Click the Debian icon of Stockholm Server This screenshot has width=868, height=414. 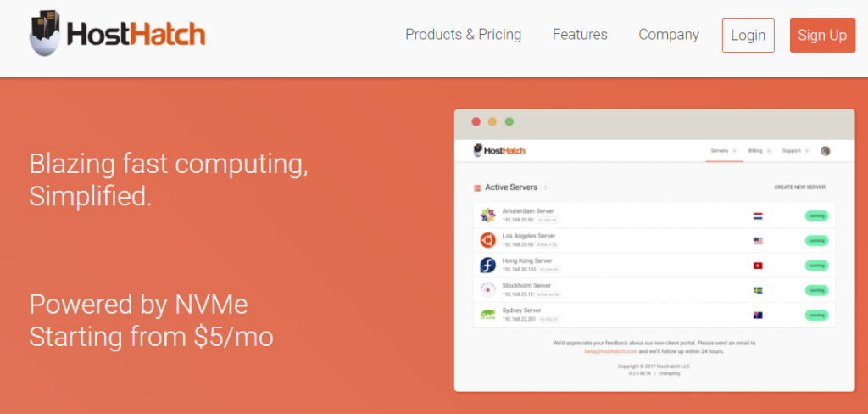pyautogui.click(x=487, y=290)
